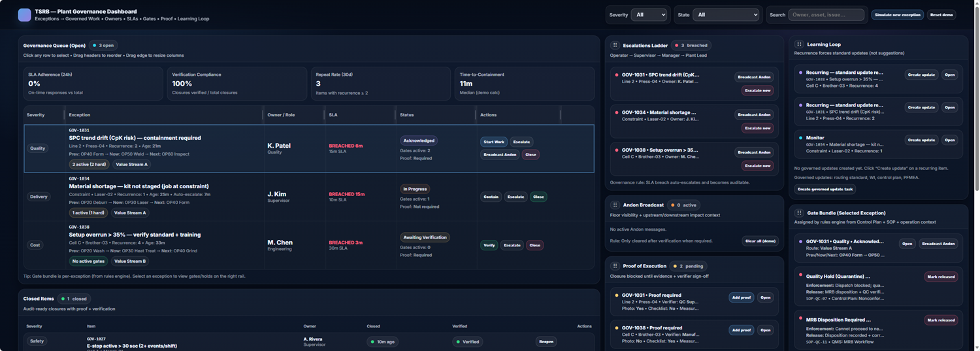Screen dimensions: 980x351
Task: Mark MRB Disposition Required gate as released
Action: coord(941,320)
